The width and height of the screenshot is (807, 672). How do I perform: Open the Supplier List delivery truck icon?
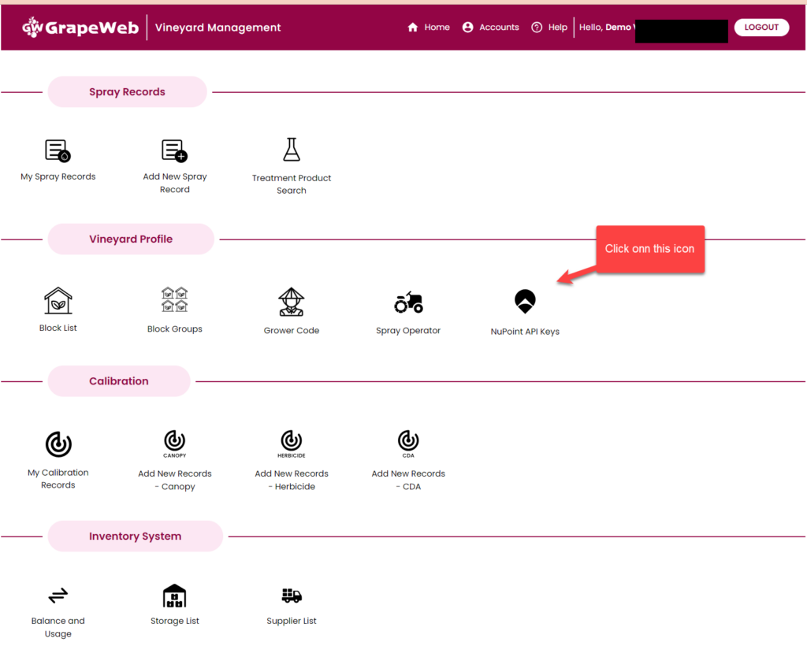291,596
